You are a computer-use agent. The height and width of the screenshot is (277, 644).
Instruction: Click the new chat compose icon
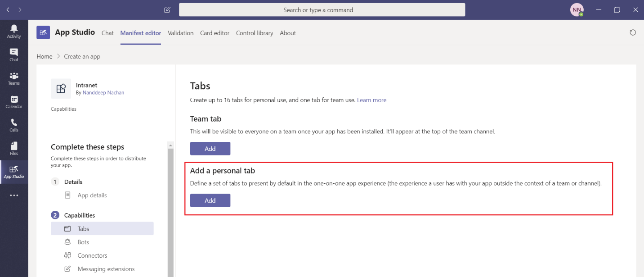point(167,10)
